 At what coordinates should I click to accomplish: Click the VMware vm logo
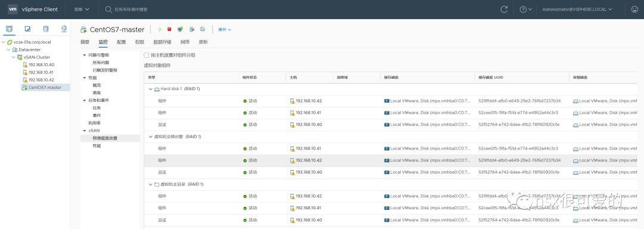pyautogui.click(x=13, y=9)
